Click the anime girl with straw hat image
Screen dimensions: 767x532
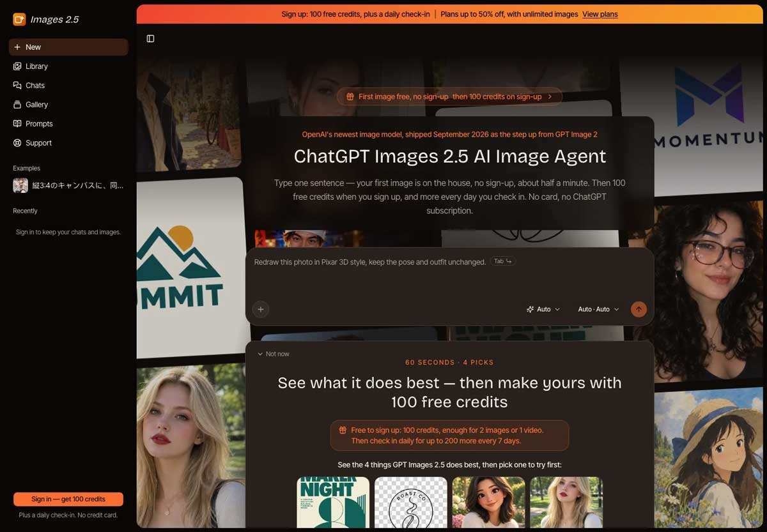pyautogui.click(x=708, y=457)
